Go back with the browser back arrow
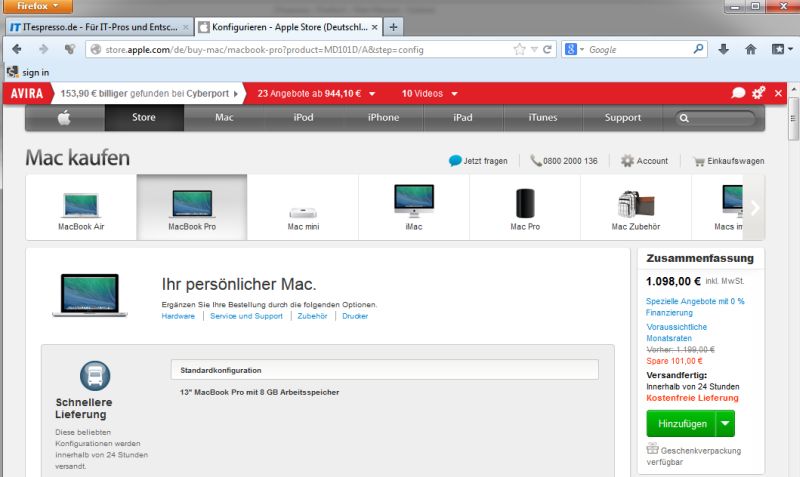 (x=17, y=49)
